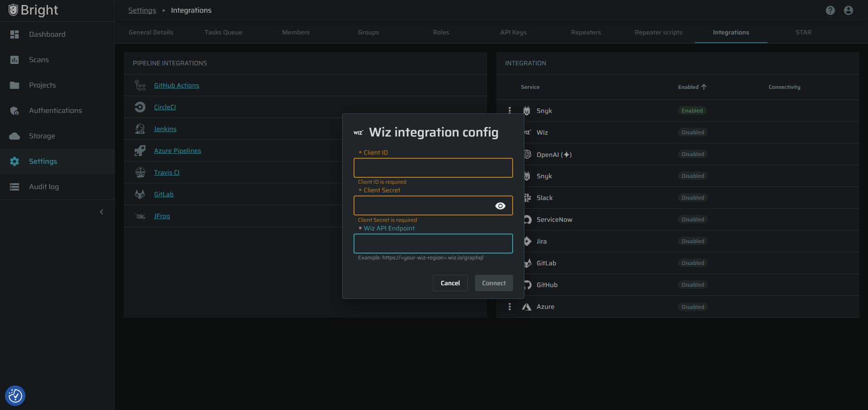Focus the Wiz API Endpoint field
The height and width of the screenshot is (410, 868).
tap(433, 244)
